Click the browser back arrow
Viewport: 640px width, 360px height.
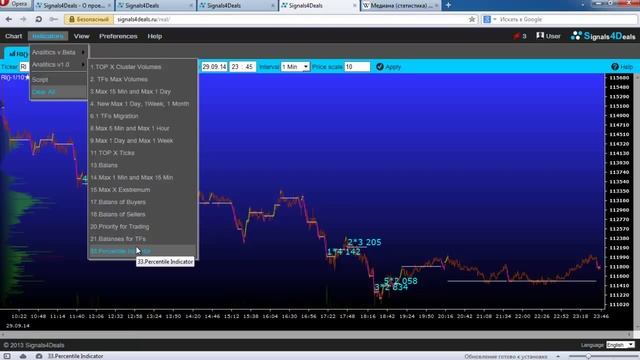(9, 19)
